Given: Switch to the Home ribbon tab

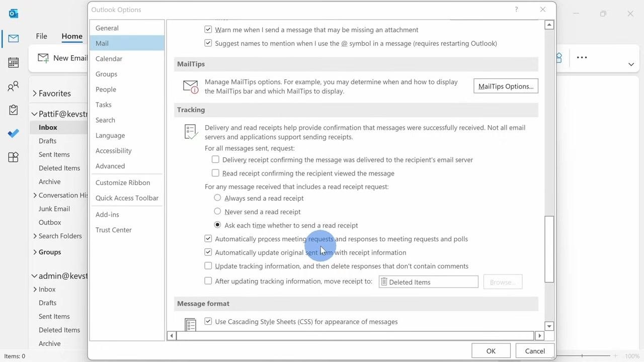Looking at the screenshot, I should pos(72,36).
